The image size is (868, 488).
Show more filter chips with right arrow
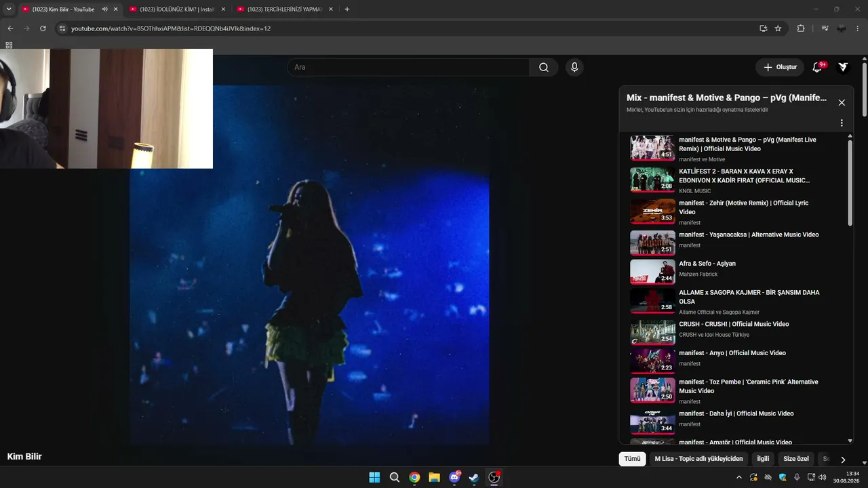[843, 460]
